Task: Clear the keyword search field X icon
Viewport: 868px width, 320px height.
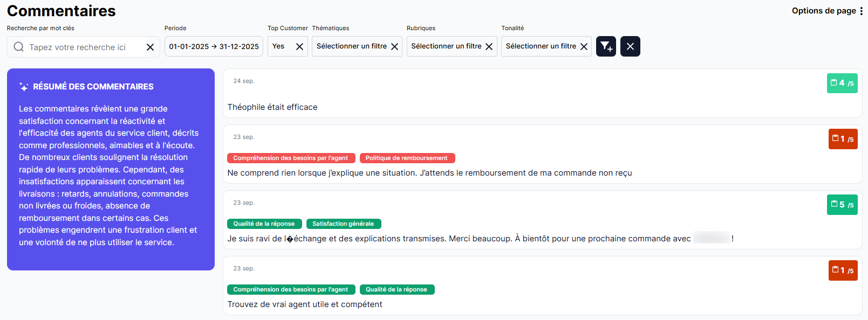Action: pos(151,47)
